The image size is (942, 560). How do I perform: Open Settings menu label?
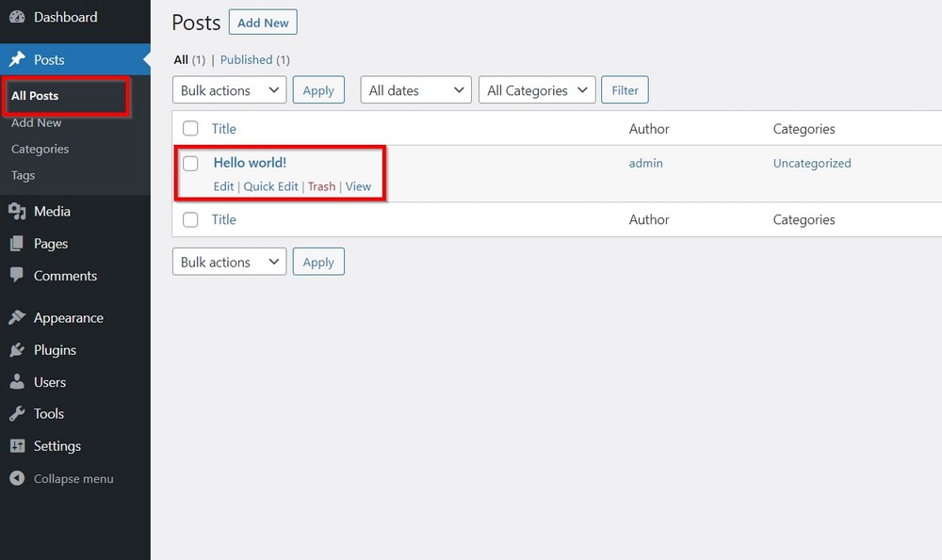(57, 446)
